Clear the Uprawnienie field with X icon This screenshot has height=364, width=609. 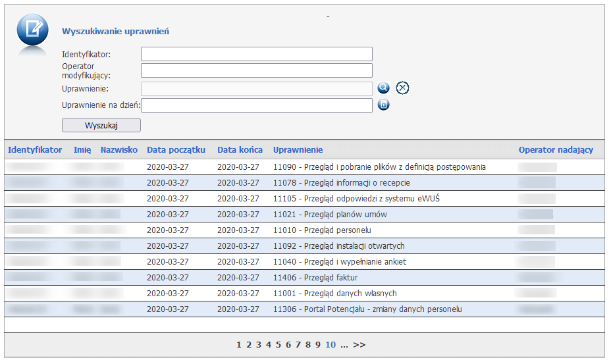402,88
